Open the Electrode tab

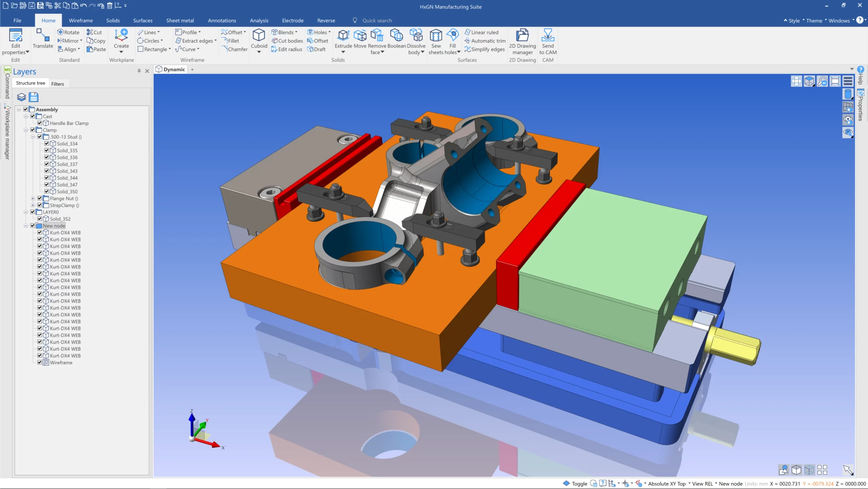coord(293,20)
